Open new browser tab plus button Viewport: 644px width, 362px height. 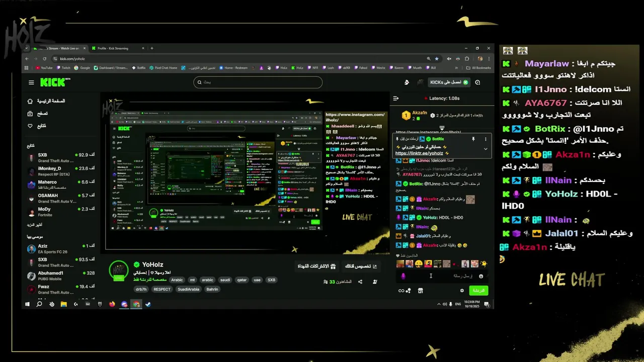coord(152,48)
